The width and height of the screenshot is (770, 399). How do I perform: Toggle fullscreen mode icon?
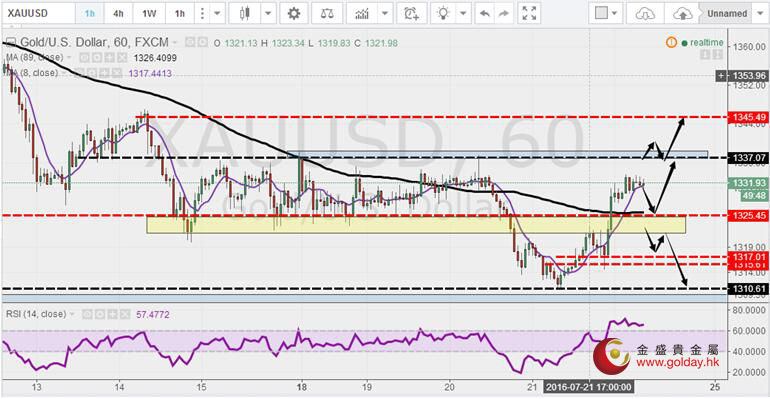[529, 13]
